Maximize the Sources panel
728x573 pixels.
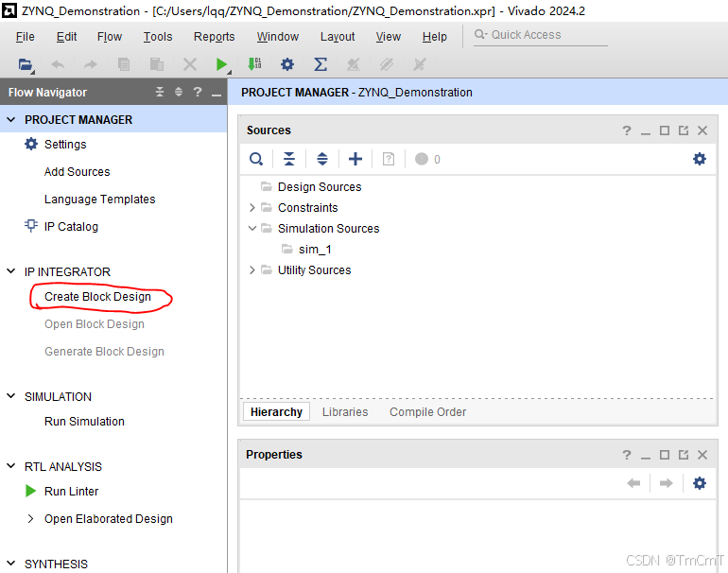coord(665,130)
